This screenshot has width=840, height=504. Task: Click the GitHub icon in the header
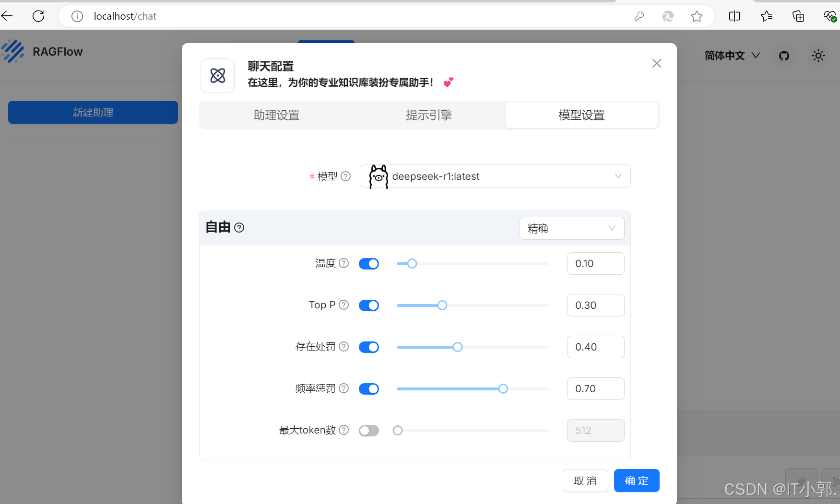coord(783,56)
